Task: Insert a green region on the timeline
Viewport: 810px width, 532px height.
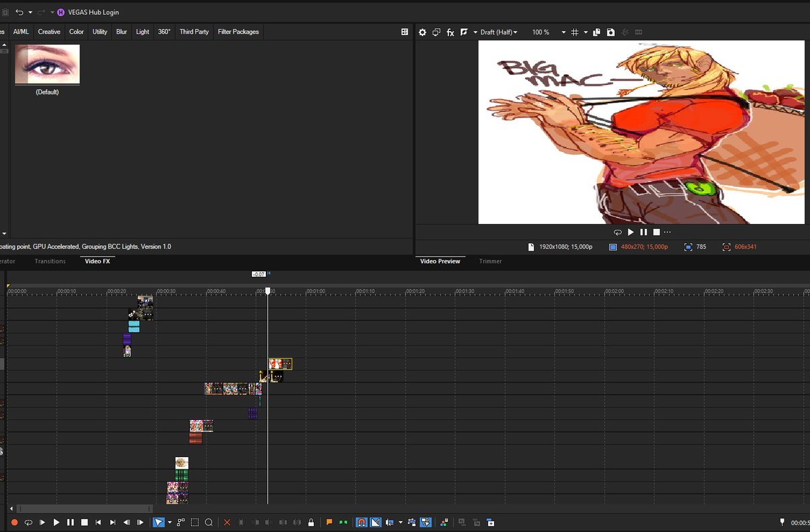Action: point(344,523)
